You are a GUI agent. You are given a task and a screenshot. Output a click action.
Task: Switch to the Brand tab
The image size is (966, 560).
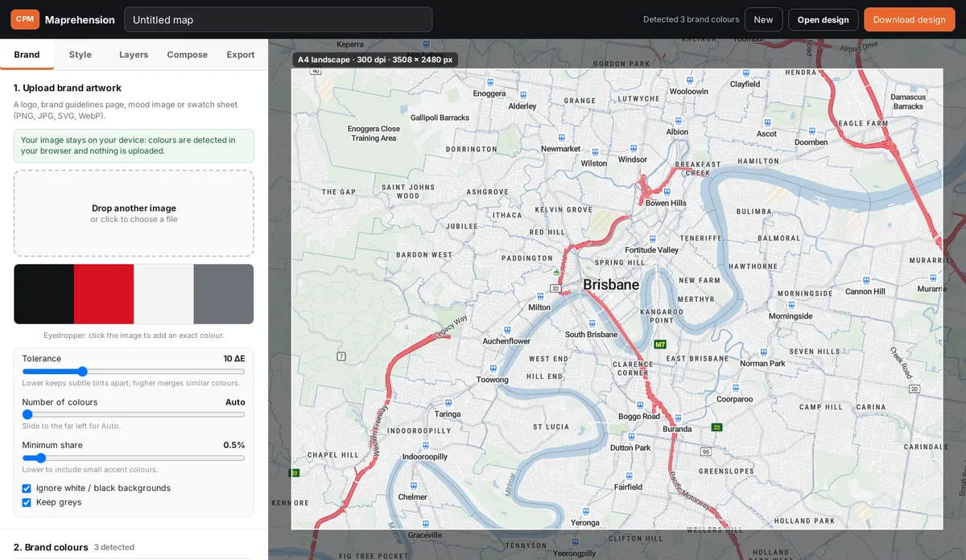pyautogui.click(x=27, y=55)
